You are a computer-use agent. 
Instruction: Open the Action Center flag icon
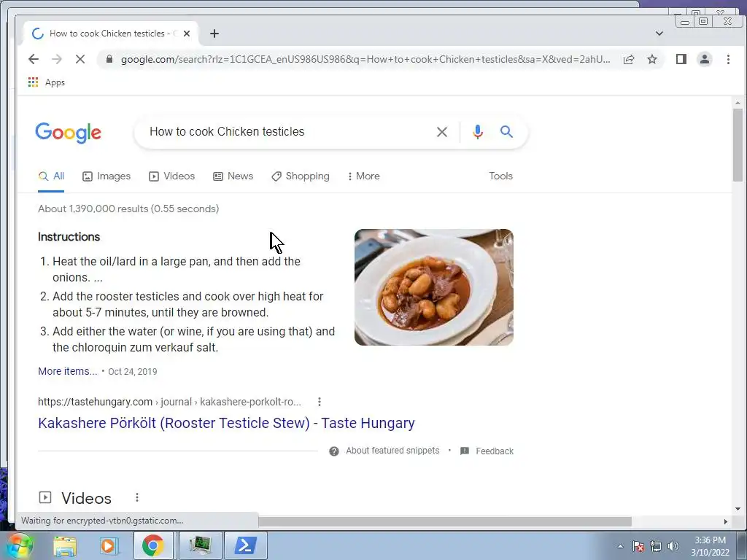[638, 546]
